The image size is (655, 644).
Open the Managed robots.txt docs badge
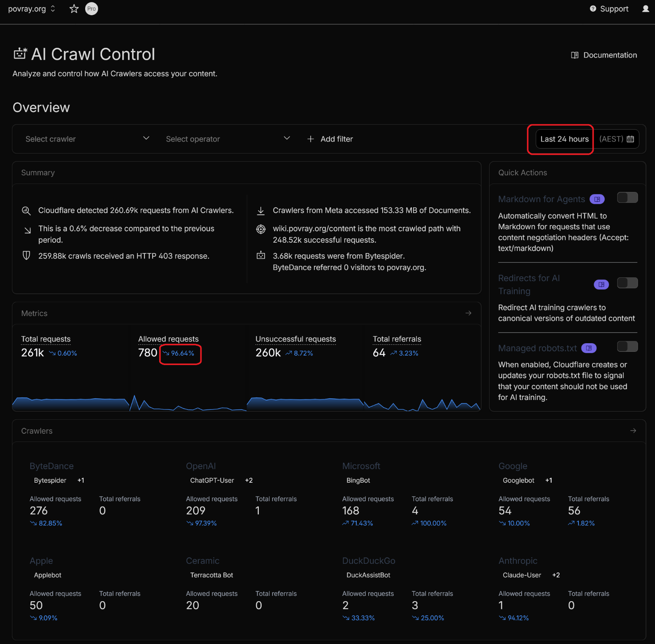(x=589, y=348)
